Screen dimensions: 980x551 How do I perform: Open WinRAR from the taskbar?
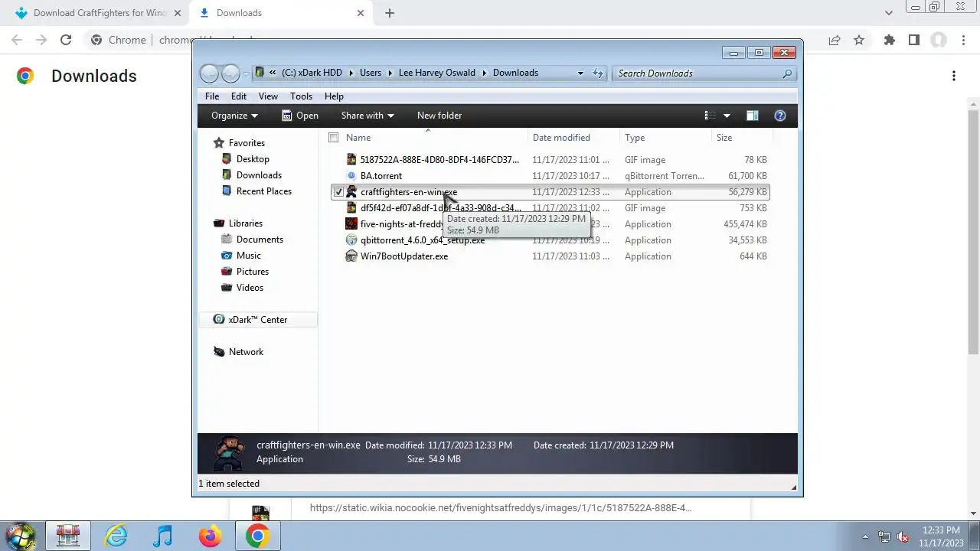[x=68, y=536]
